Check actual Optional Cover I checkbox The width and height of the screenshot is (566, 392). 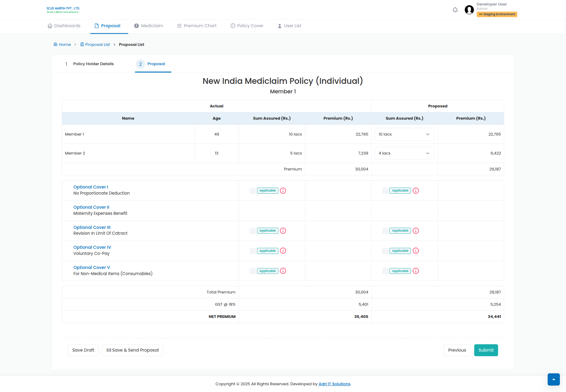click(x=253, y=191)
